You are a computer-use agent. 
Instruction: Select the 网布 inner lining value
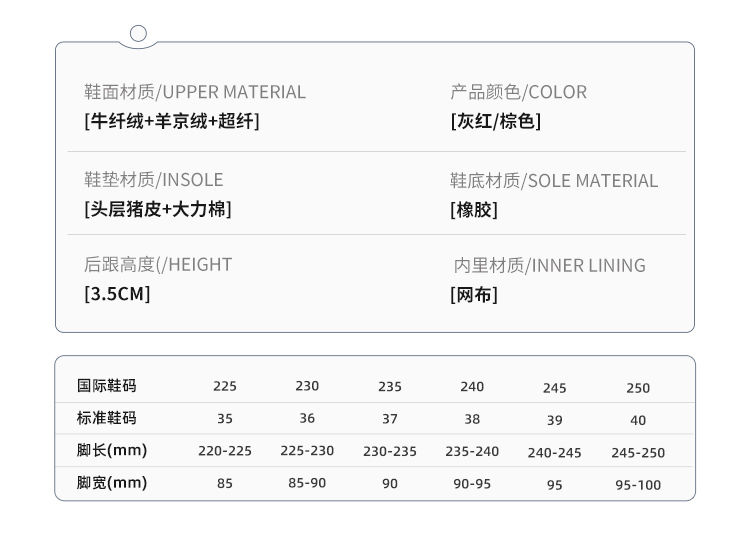(x=474, y=295)
